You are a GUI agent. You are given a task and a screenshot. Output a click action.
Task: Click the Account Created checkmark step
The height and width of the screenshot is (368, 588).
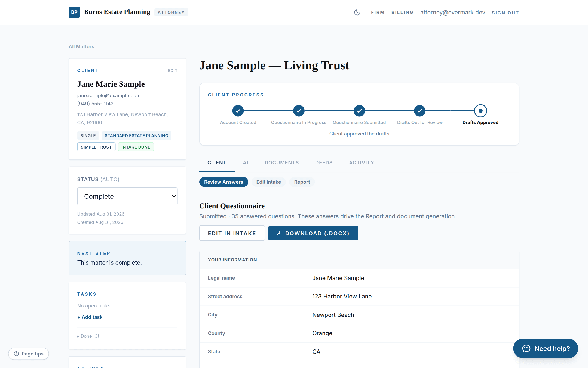[238, 111]
